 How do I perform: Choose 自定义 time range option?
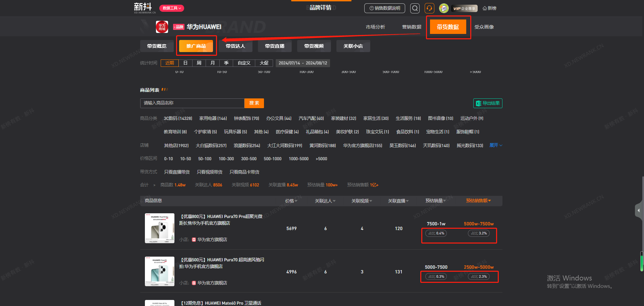pos(244,63)
